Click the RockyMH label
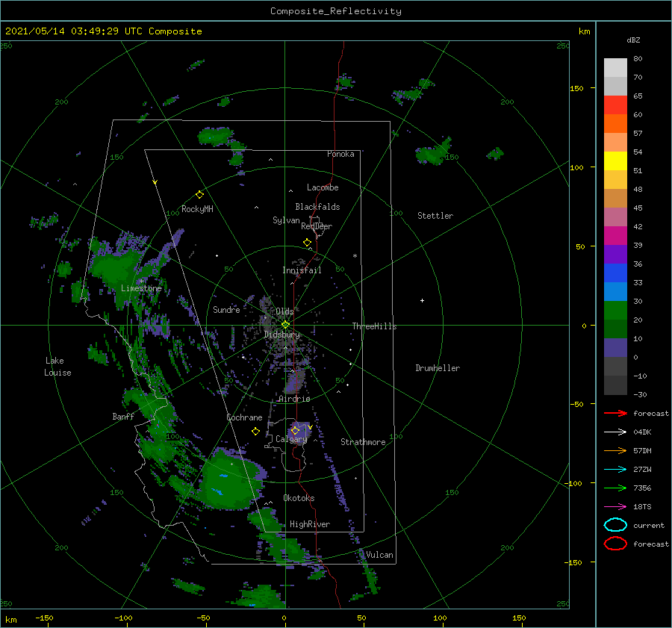Image resolution: width=672 pixels, height=628 pixels. pyautogui.click(x=197, y=209)
